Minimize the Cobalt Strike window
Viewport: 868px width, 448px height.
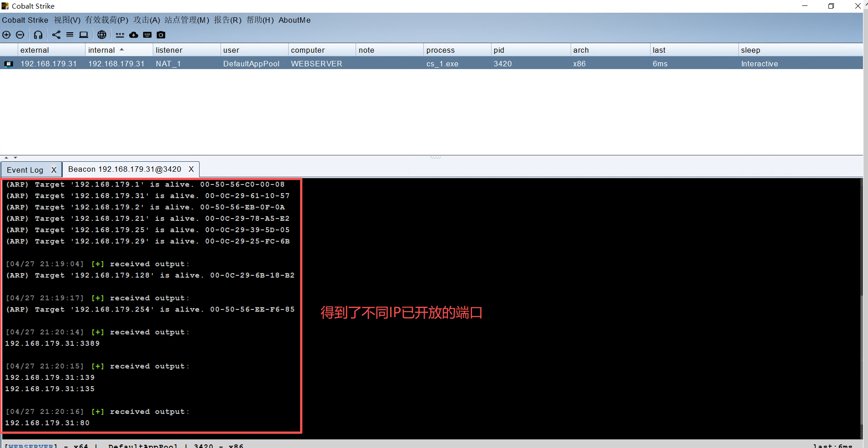[x=805, y=6]
